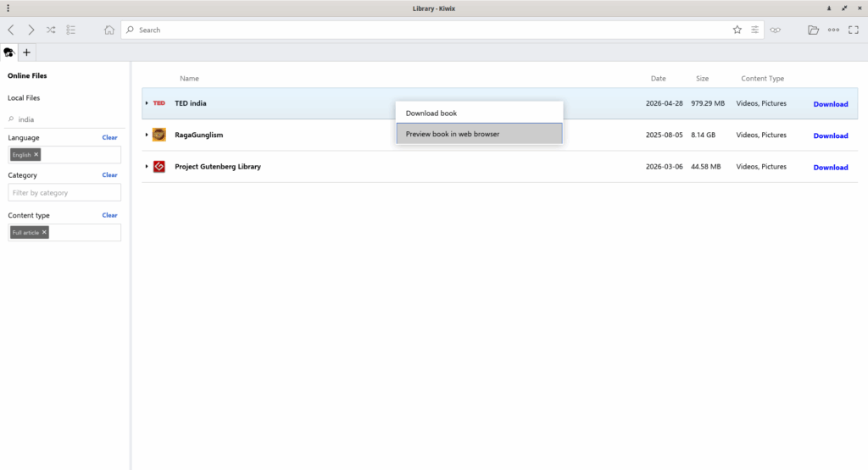
Task: Select Online Files in sidebar
Action: [x=27, y=75]
